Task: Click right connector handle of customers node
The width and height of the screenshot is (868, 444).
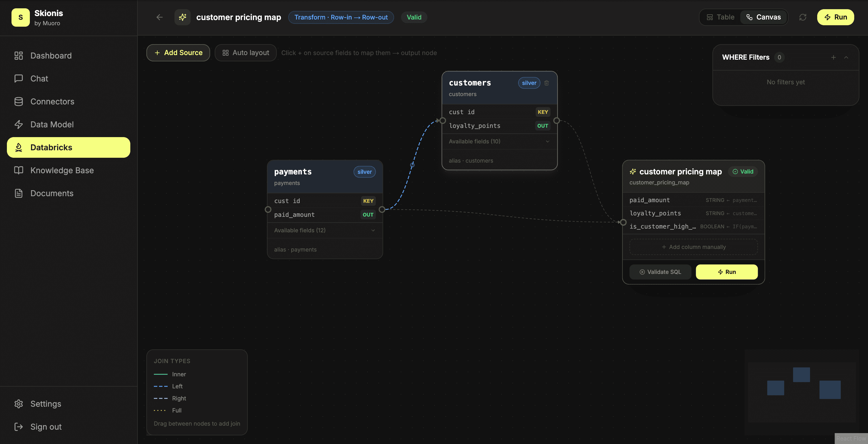Action: pos(557,120)
